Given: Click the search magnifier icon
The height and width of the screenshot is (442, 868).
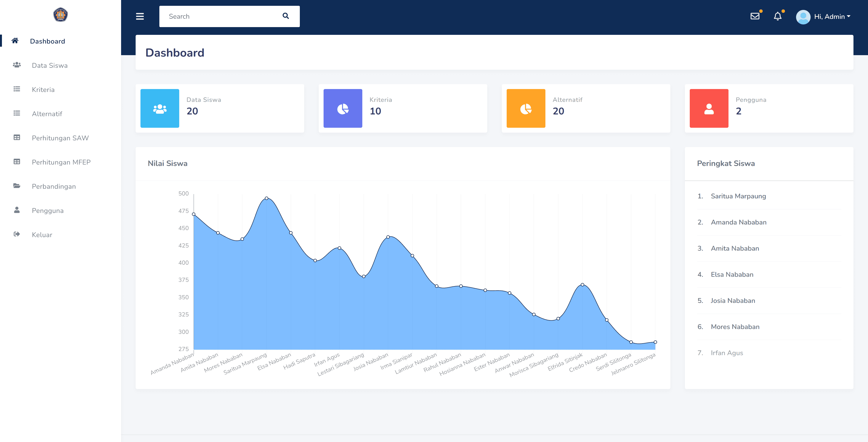Looking at the screenshot, I should pyautogui.click(x=285, y=16).
